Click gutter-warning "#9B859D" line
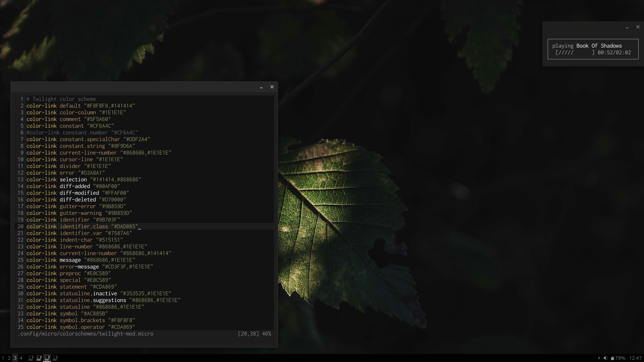The height and width of the screenshot is (362, 644). pyautogui.click(x=79, y=213)
